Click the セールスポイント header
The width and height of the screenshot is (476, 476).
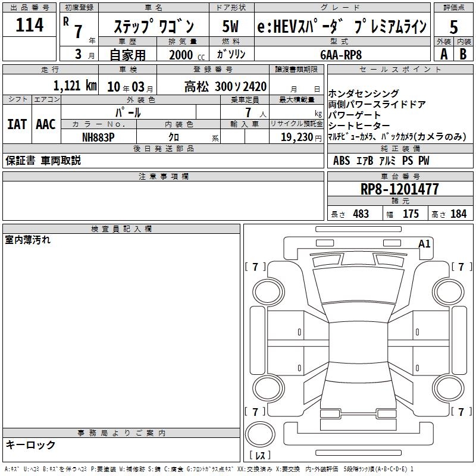[400, 69]
